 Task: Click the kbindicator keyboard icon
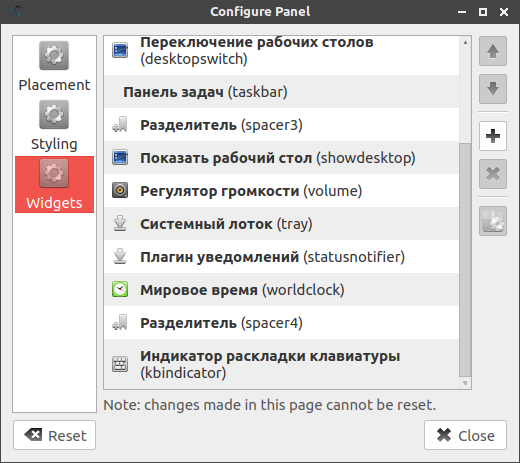[x=120, y=364]
